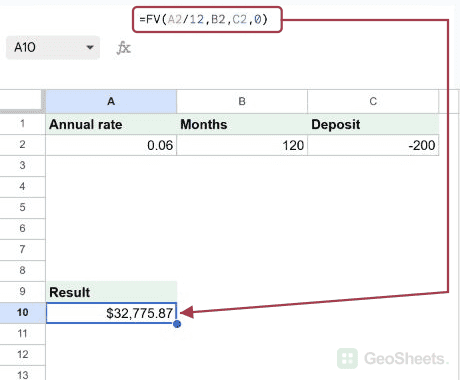Select row 10 header
Screen dimensions: 460x380
coord(22,313)
